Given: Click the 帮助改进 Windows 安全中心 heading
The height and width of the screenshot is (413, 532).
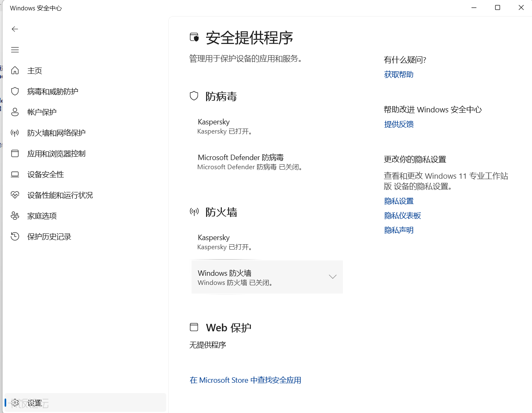Looking at the screenshot, I should pyautogui.click(x=433, y=109).
